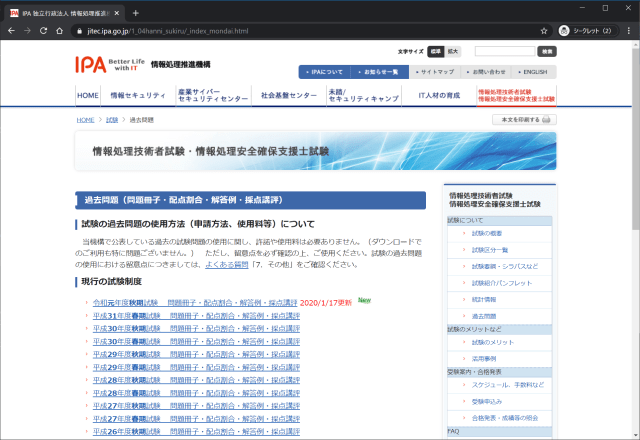View site info via the padlock icon
This screenshot has width=640, height=440.
(x=79, y=31)
